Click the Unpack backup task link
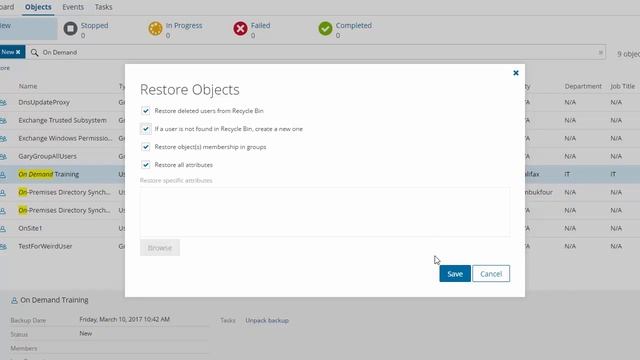The width and height of the screenshot is (640, 360). 267,320
